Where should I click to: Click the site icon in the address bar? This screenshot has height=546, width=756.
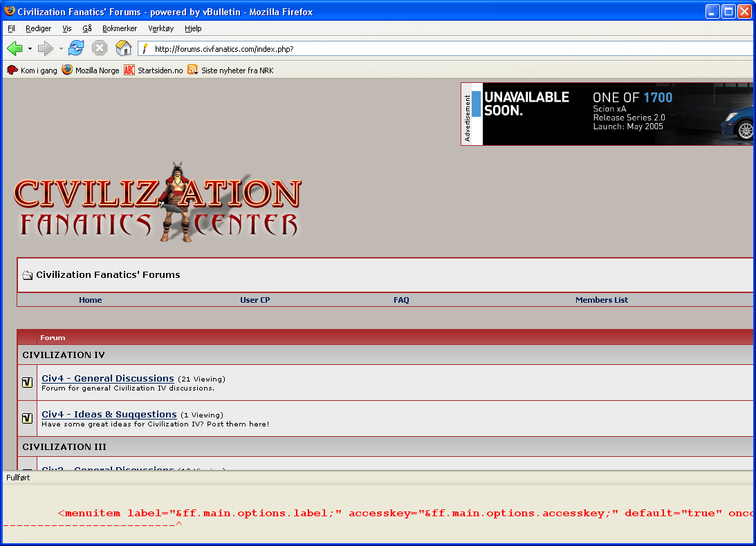tap(145, 48)
